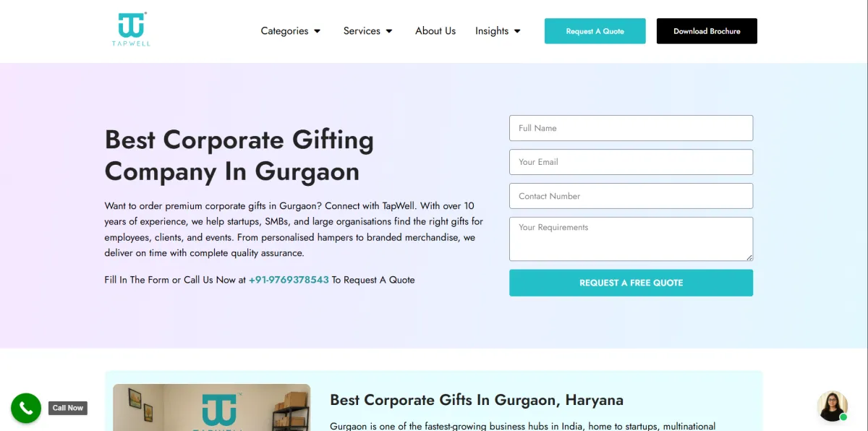Click the resize handle of Requirements box
The height and width of the screenshot is (431, 868).
(x=749, y=257)
